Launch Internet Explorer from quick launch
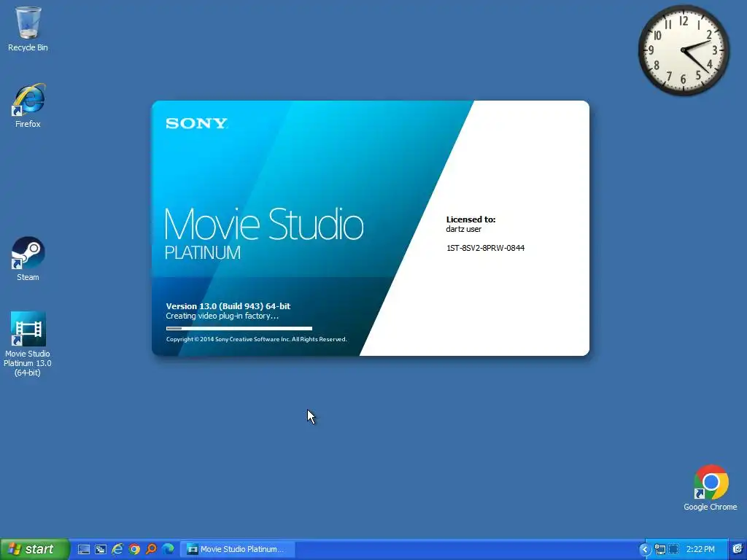Image resolution: width=747 pixels, height=560 pixels. (x=117, y=550)
